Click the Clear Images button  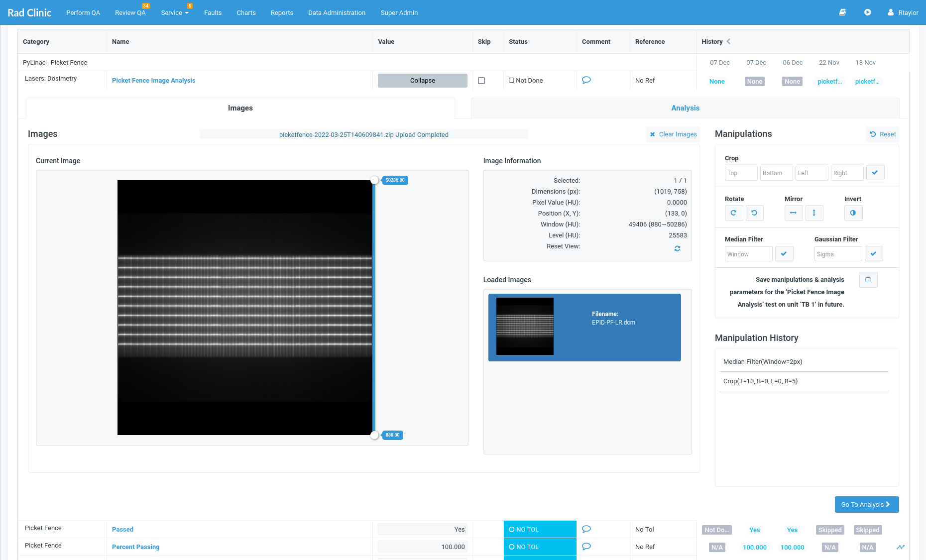point(673,134)
